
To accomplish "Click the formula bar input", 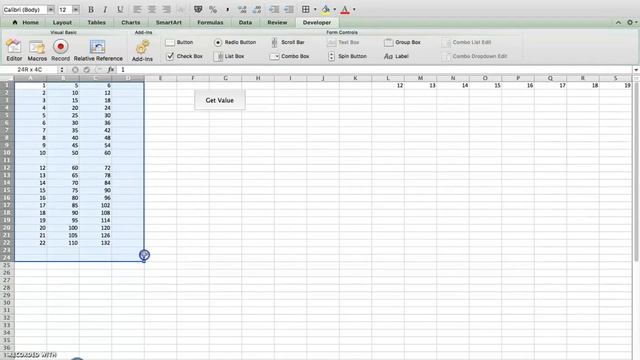I will coord(375,70).
